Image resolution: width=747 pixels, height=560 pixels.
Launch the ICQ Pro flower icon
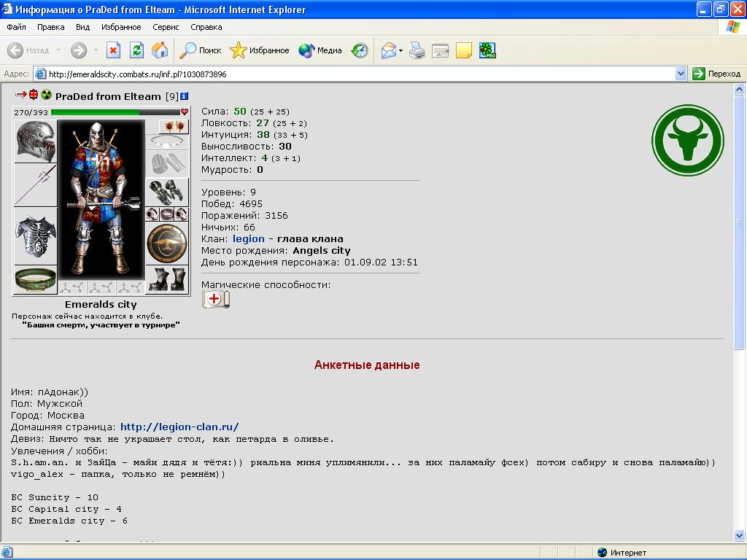tap(487, 50)
